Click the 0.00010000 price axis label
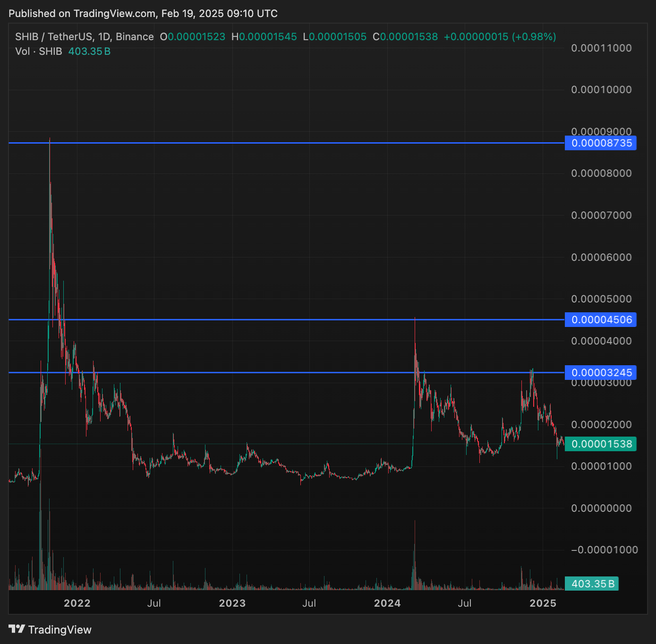 (601, 89)
